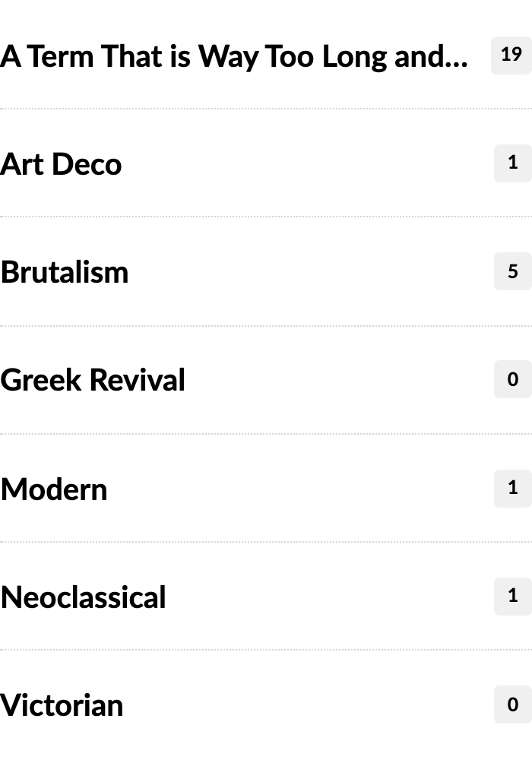Open the Neoclassical term link
The height and width of the screenshot is (763, 532).
[x=83, y=597]
